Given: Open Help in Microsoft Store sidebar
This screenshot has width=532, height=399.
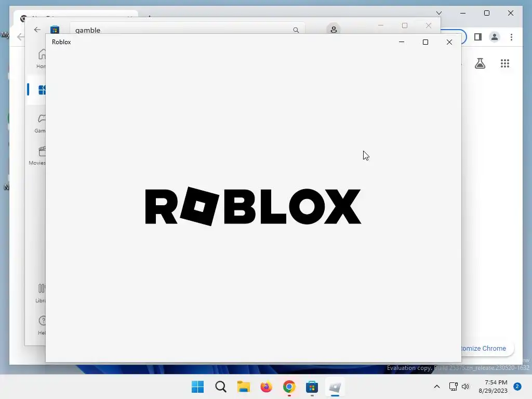Looking at the screenshot, I should (42, 325).
